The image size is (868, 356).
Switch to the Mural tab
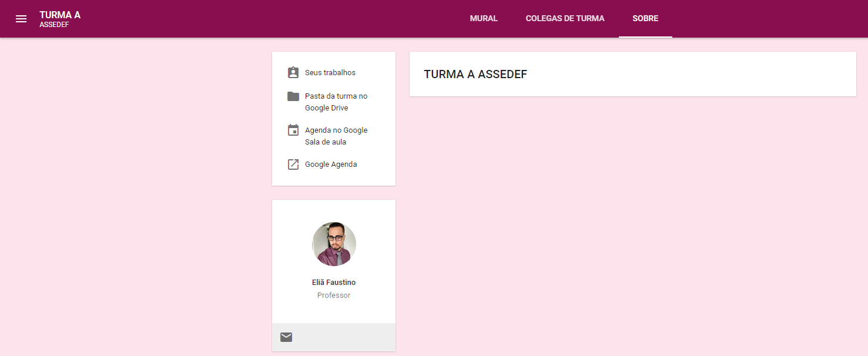tap(484, 19)
